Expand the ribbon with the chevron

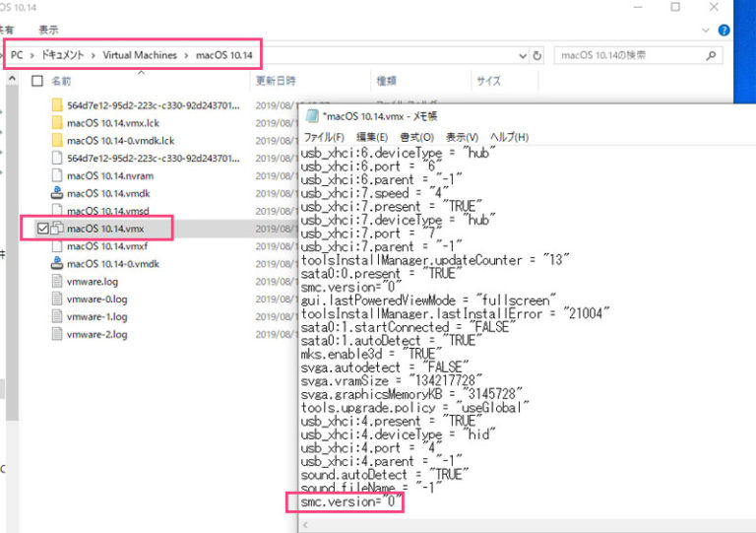click(728, 30)
